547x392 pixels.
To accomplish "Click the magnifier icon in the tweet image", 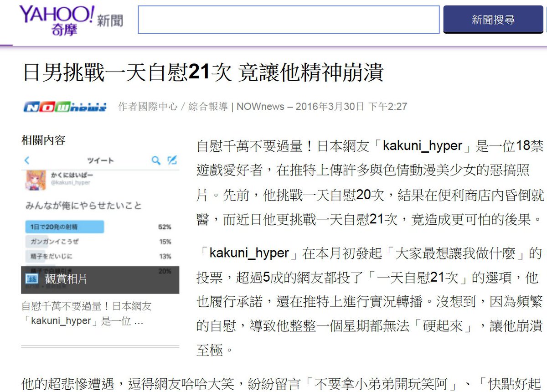I will coord(156,160).
